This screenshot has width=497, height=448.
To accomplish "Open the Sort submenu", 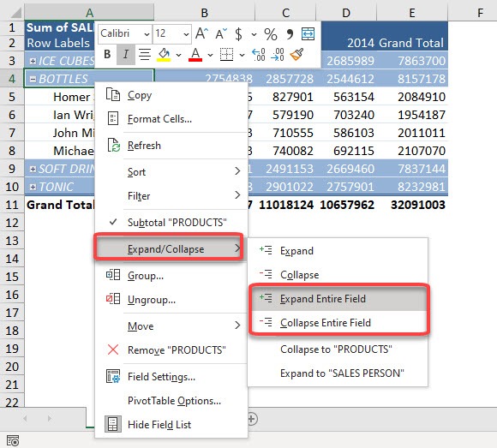I will (x=171, y=171).
